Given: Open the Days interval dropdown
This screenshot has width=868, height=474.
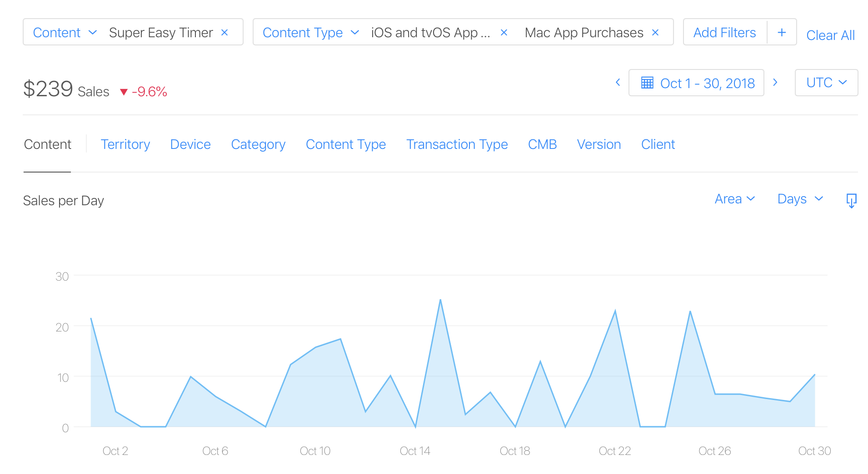Looking at the screenshot, I should 800,198.
